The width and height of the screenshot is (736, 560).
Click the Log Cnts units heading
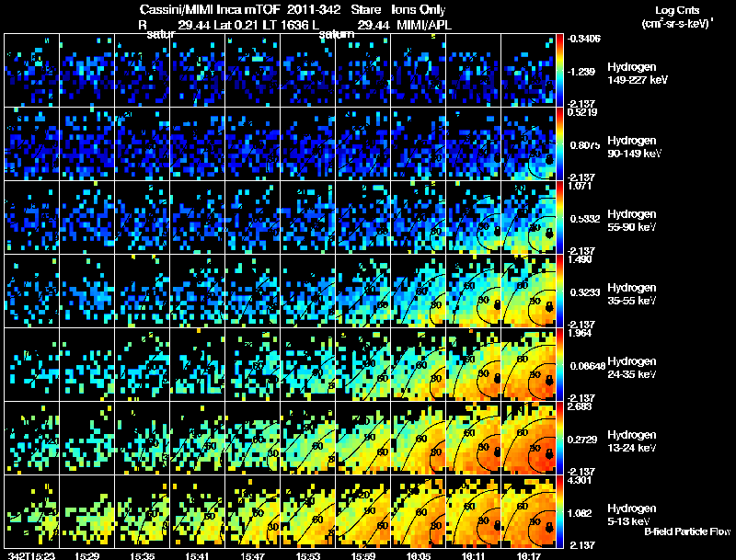[x=677, y=17]
